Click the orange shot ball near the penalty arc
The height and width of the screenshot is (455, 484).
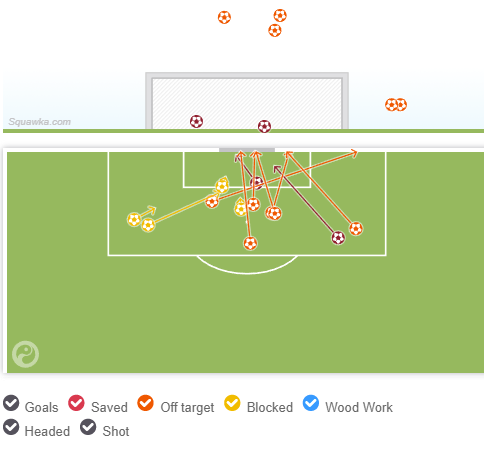click(250, 243)
